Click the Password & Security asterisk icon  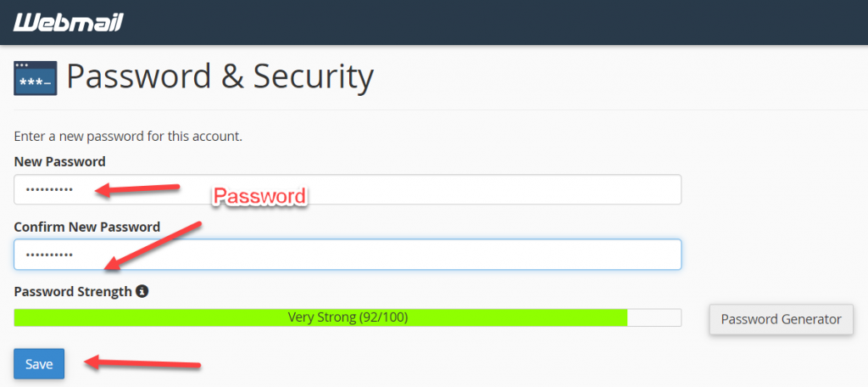[36, 78]
